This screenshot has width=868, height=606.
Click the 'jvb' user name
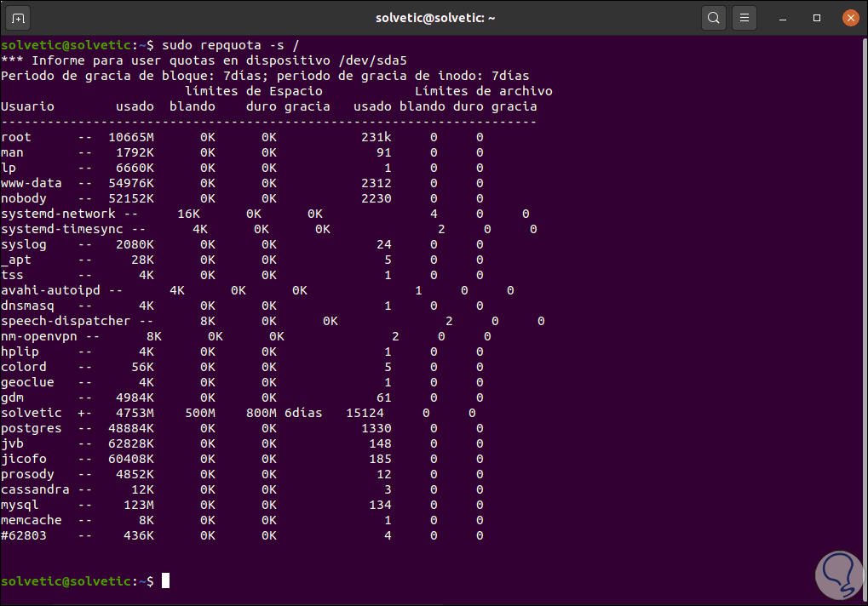click(x=12, y=443)
